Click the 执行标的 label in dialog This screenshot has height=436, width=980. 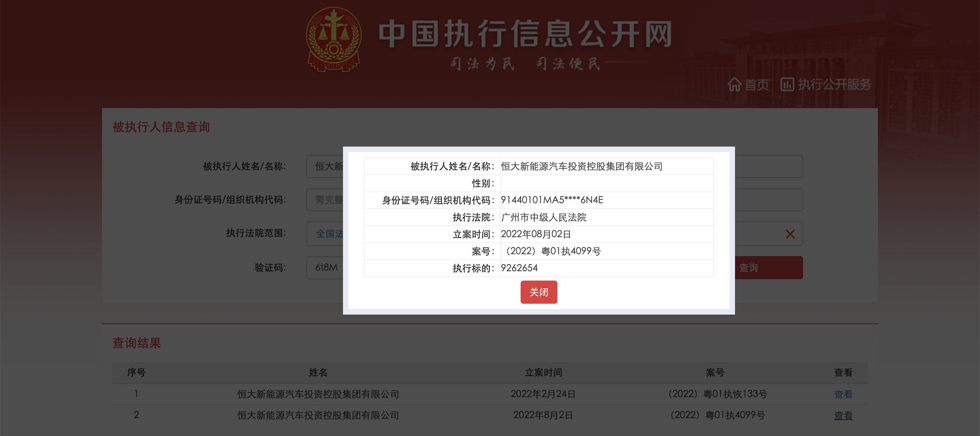(x=474, y=268)
